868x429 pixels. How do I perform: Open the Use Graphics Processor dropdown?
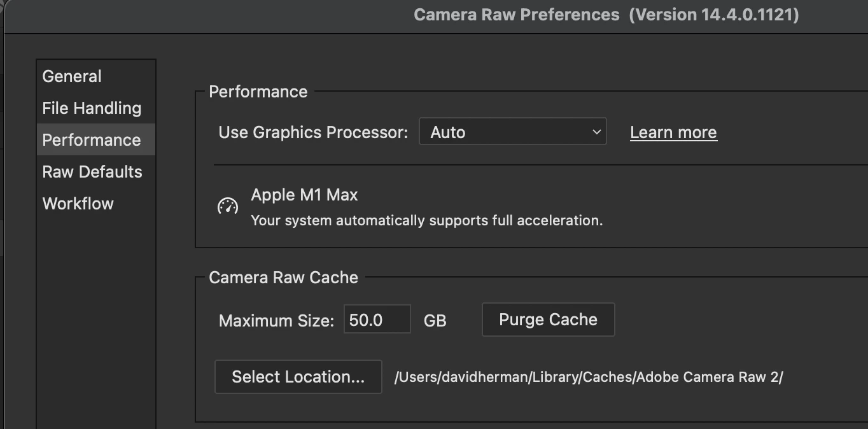(512, 132)
